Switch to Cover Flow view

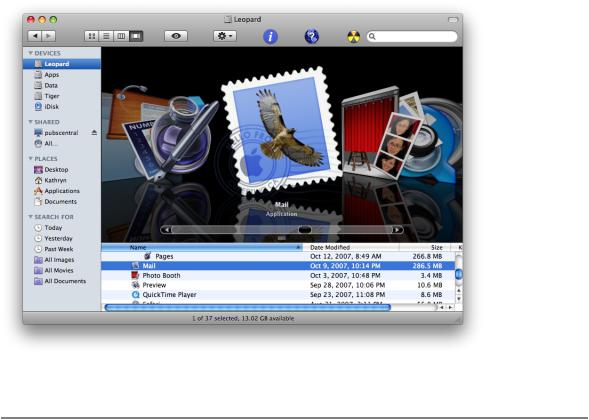point(136,36)
